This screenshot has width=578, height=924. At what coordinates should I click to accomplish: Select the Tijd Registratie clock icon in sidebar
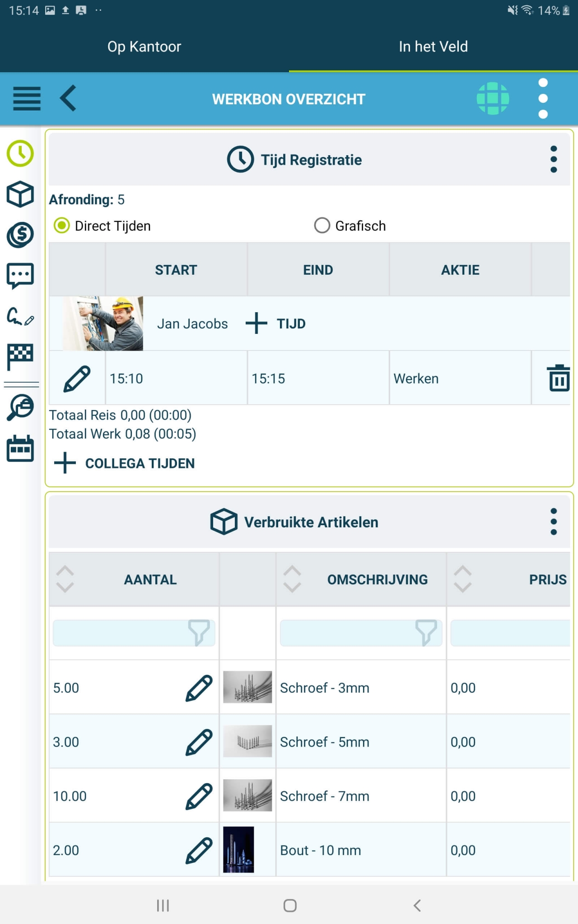click(19, 154)
